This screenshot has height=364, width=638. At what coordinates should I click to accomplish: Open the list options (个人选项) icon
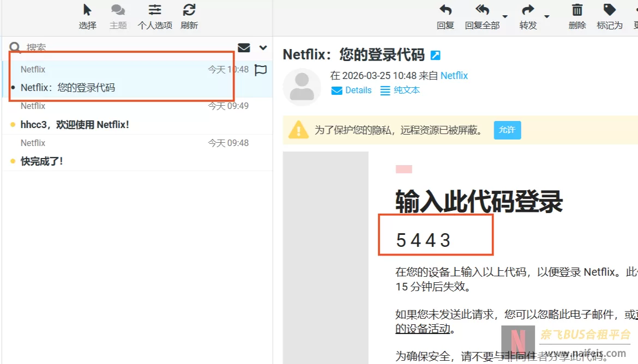[x=155, y=16]
